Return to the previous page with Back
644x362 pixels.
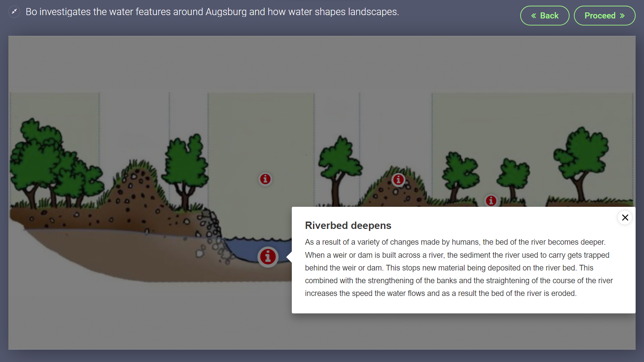[544, 16]
